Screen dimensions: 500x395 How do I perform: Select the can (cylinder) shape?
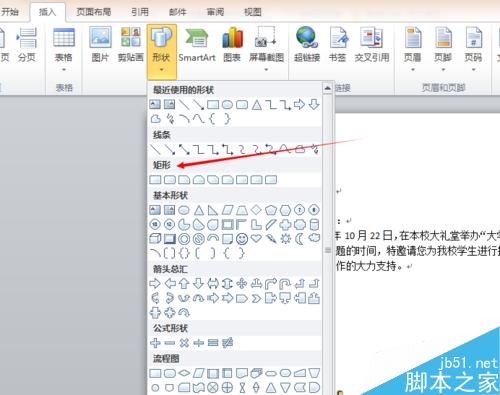(x=314, y=224)
